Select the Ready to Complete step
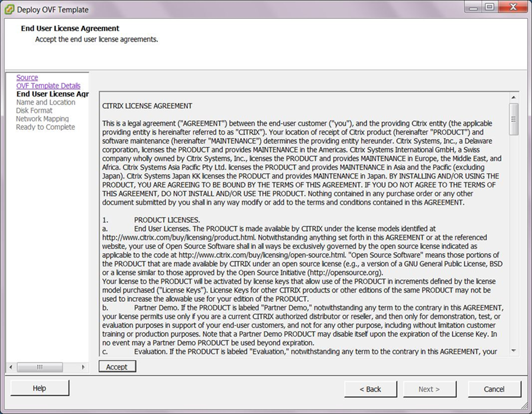Viewport: 532px width, 414px height. [x=46, y=127]
